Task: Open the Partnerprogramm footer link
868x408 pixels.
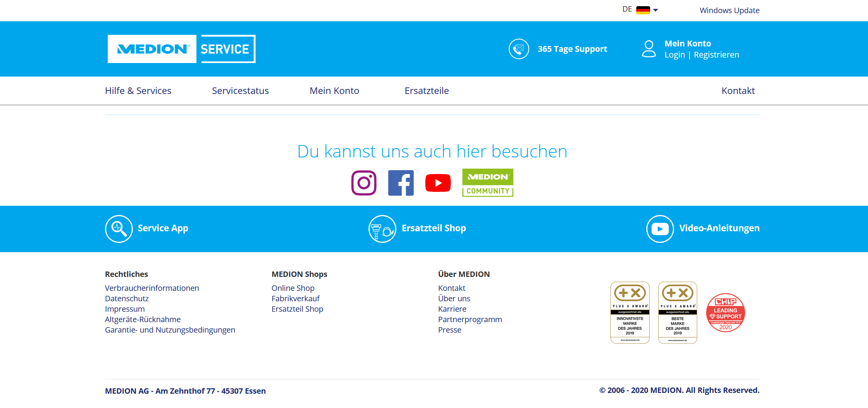Action: [470, 319]
